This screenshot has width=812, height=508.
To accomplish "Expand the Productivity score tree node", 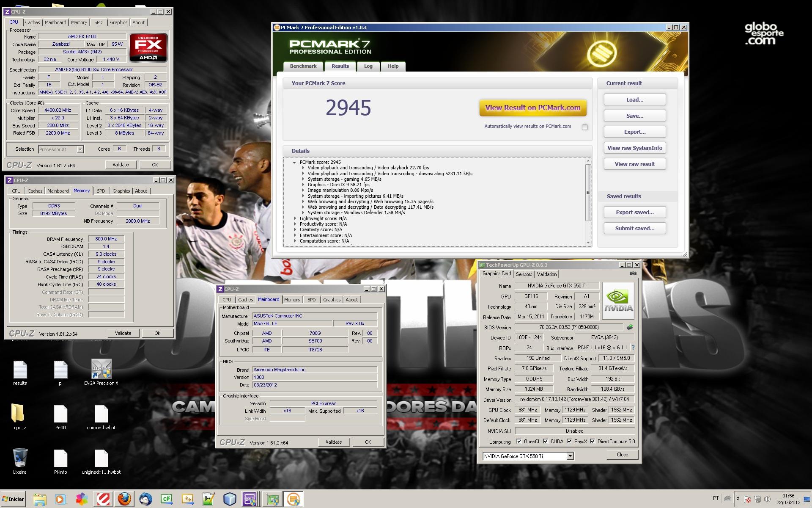I will pos(295,224).
